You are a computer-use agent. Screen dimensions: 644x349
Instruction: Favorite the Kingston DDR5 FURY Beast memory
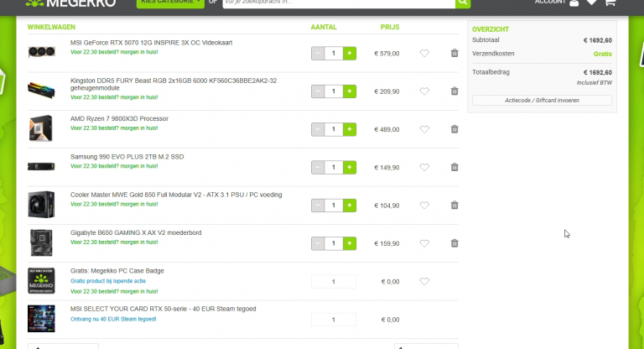[x=424, y=91]
